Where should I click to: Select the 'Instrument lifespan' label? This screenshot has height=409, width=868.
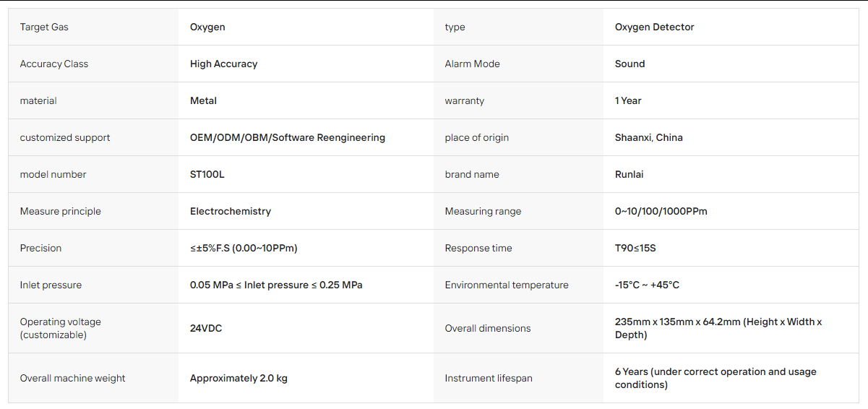pyautogui.click(x=489, y=378)
